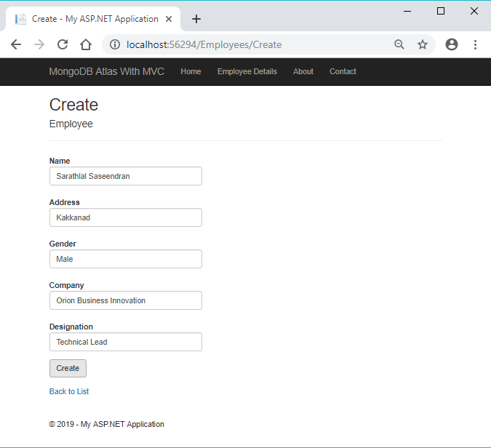Bookmark this page with the star icon
Viewport: 491px width, 448px height.
click(x=423, y=44)
